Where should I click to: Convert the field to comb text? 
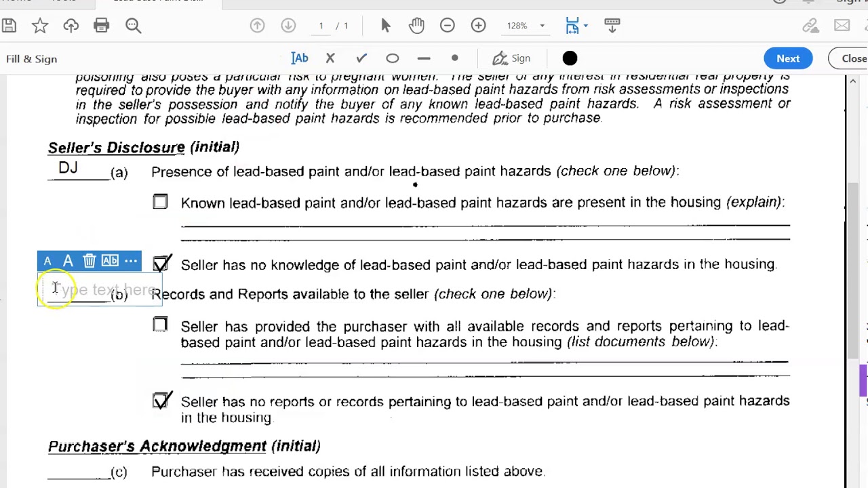click(110, 261)
